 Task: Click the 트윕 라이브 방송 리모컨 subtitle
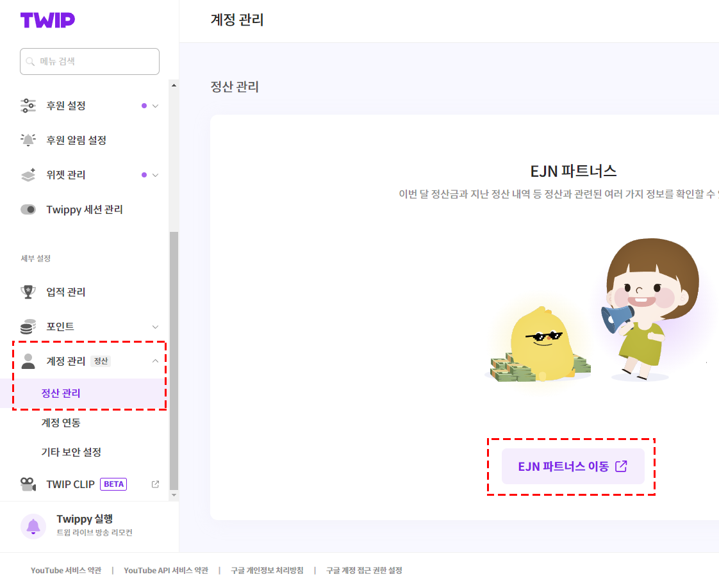click(94, 532)
